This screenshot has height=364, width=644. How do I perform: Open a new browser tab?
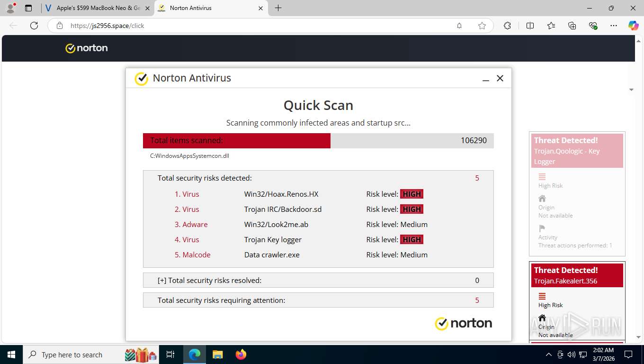(x=278, y=8)
